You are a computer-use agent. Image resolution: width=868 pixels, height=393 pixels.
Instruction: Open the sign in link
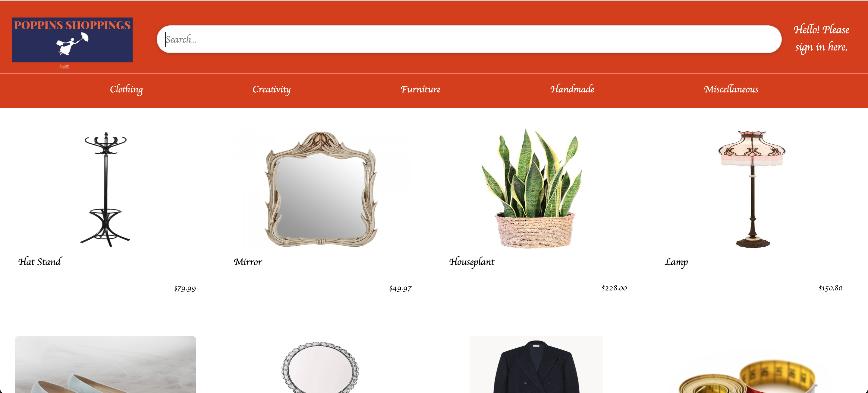tap(821, 38)
